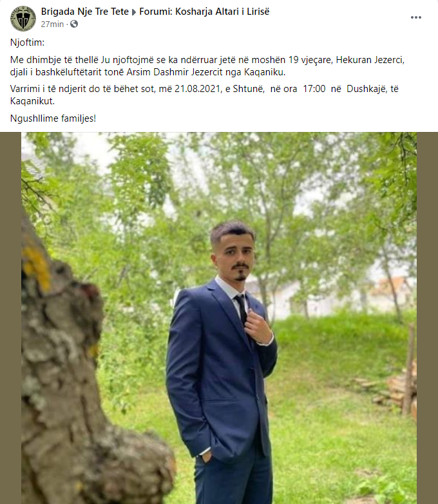The width and height of the screenshot is (438, 504).
Task: Click the right olive border beside the photo
Action: pos(428,318)
